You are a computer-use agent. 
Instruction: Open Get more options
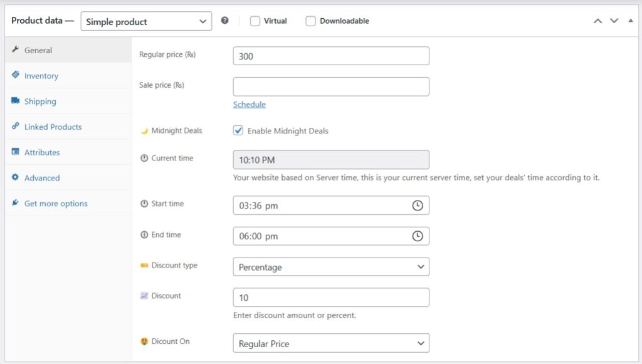coord(56,204)
